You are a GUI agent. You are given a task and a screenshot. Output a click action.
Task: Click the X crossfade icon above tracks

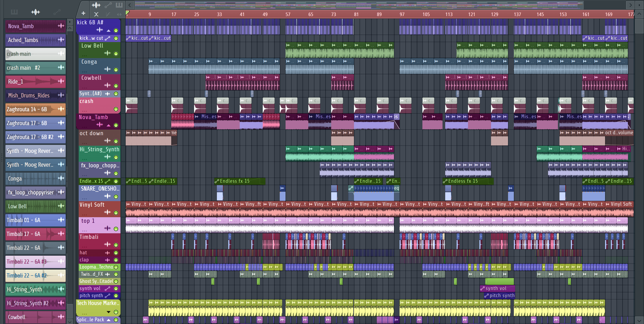(96, 14)
